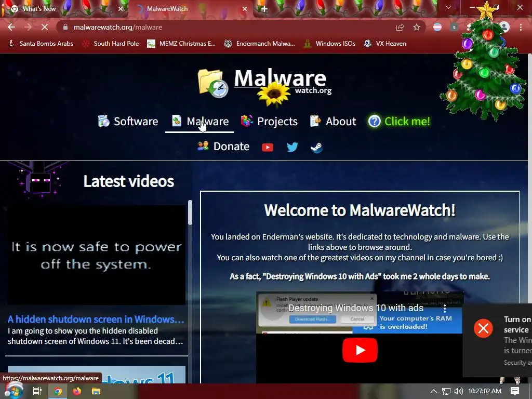Open Task View on the taskbar

coord(37,391)
